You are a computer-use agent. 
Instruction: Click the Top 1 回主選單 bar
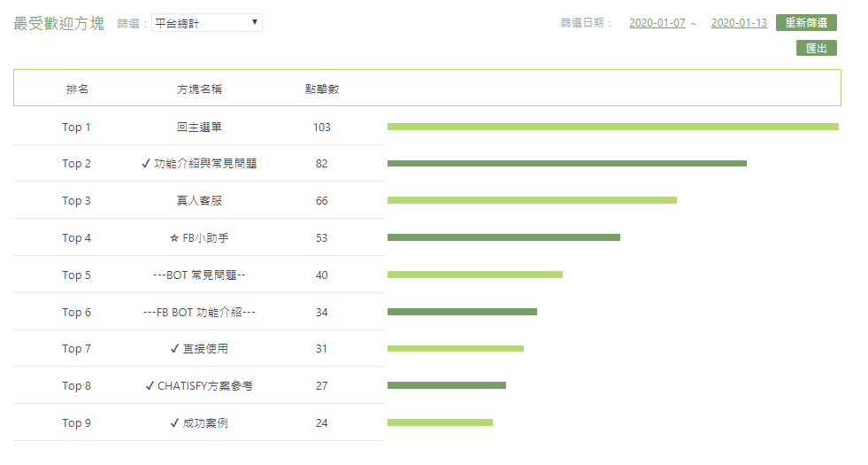point(612,127)
